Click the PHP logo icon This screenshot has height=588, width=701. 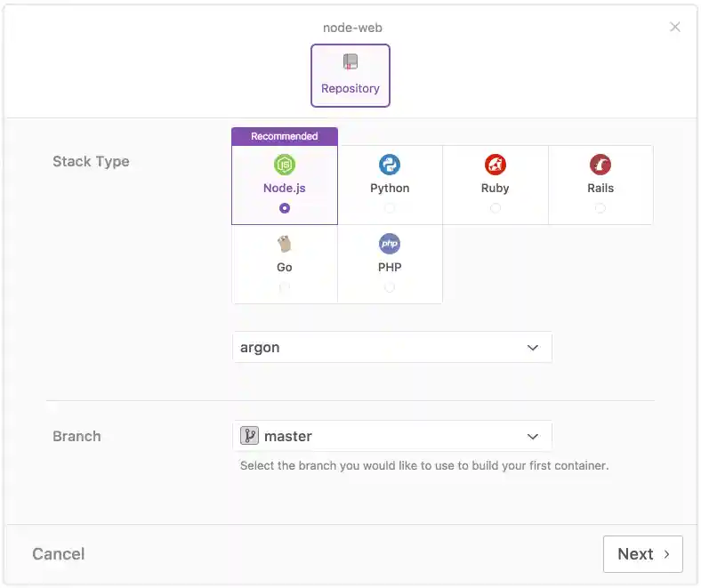pos(390,244)
